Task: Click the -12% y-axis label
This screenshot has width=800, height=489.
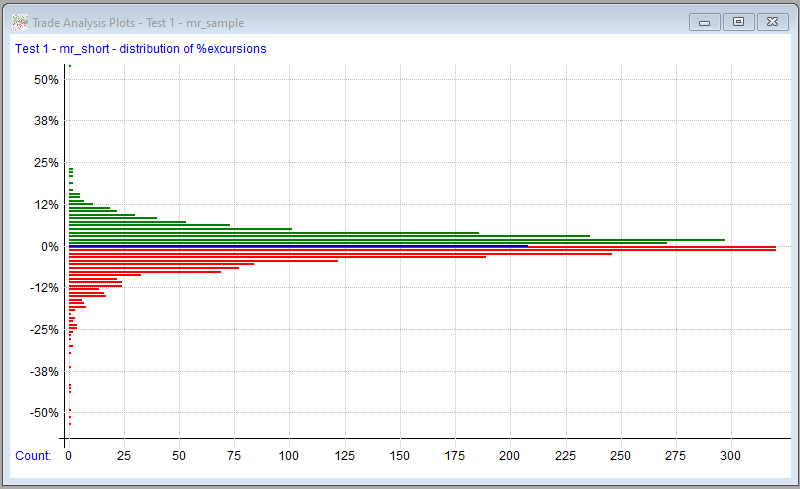Action: point(44,288)
